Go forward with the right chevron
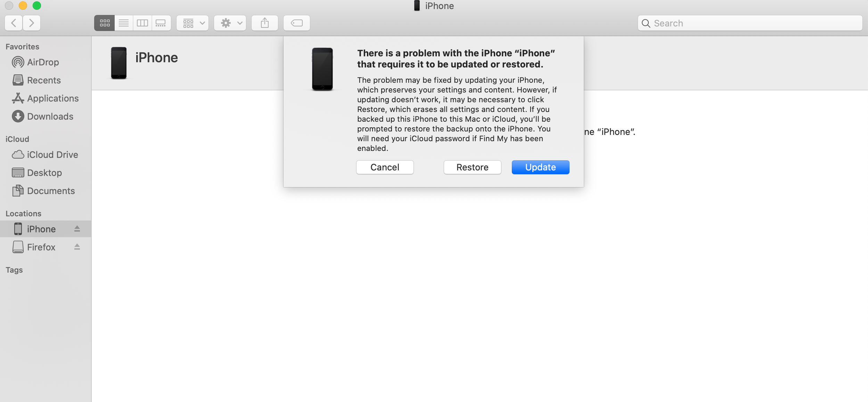 tap(32, 23)
